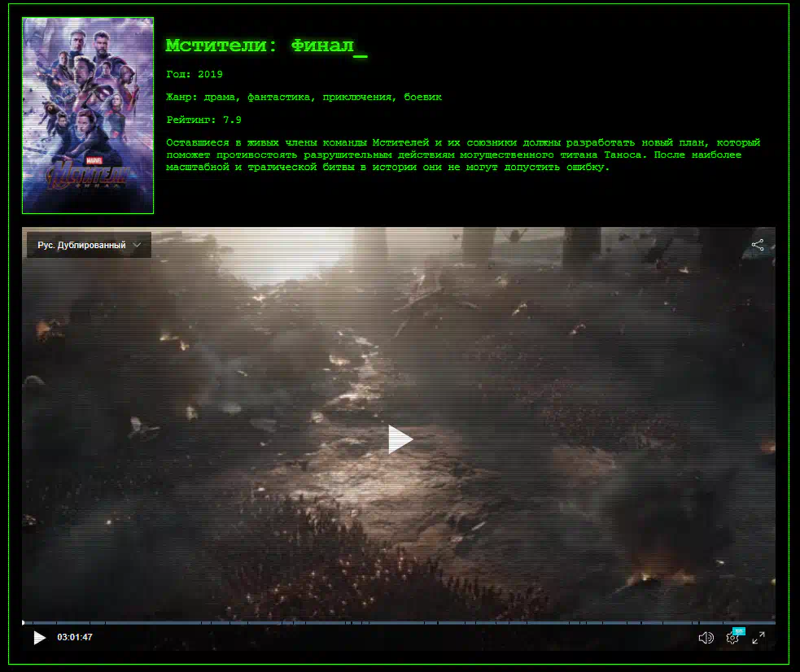Click the title 'Мстители: Финал_'
Viewport: 800px width, 672px height.
click(266, 46)
